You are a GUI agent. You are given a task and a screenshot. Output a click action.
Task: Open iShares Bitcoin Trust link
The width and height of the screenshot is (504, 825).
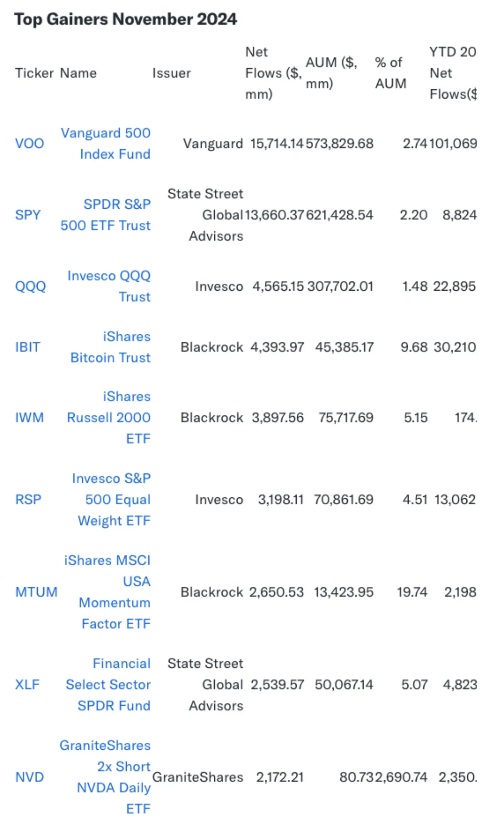111,347
